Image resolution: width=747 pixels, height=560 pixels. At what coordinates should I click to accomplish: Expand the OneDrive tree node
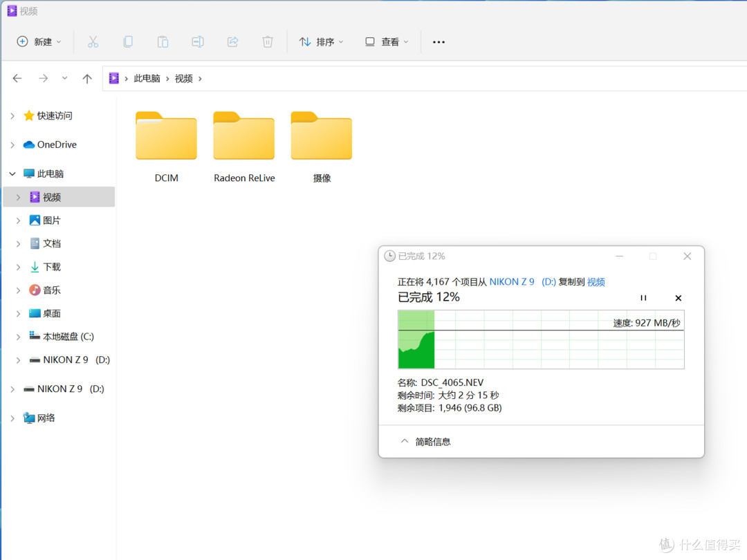click(x=12, y=144)
